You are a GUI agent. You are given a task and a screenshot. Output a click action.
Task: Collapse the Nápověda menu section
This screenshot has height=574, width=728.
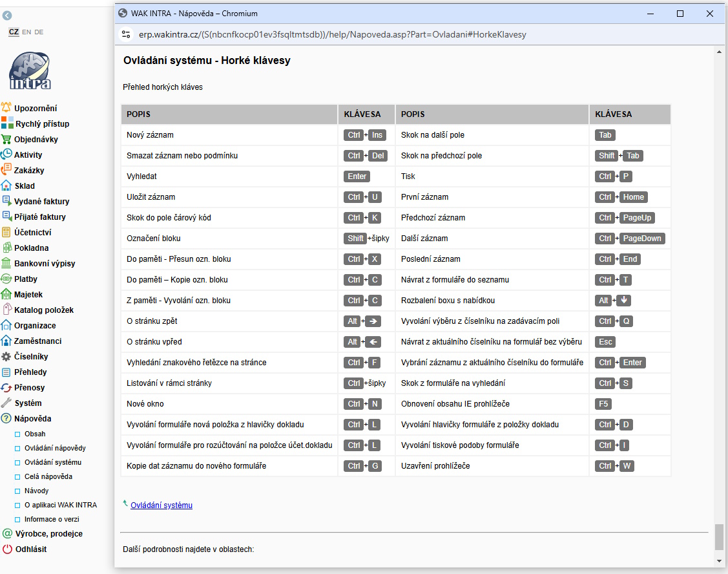click(x=32, y=418)
